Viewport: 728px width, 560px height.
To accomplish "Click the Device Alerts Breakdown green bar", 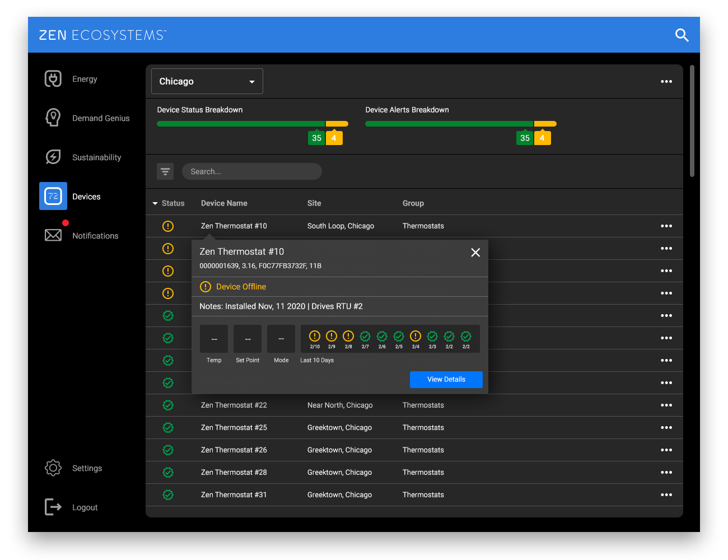I will click(x=449, y=124).
